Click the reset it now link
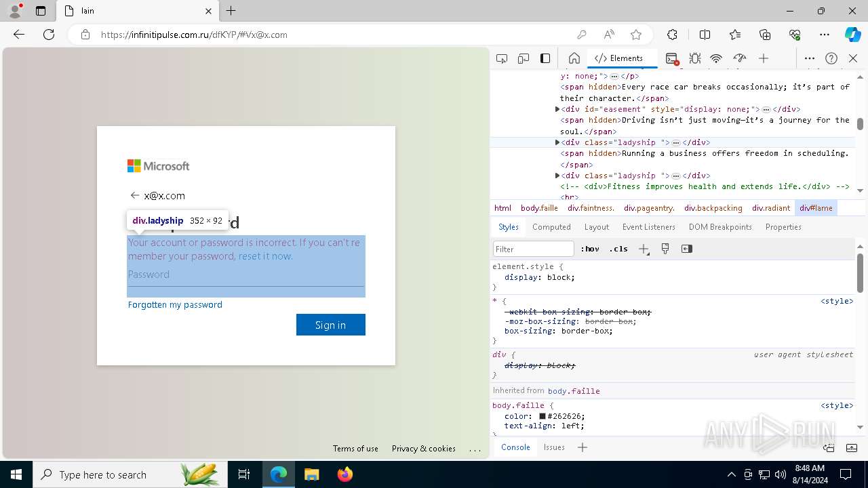 click(x=265, y=256)
